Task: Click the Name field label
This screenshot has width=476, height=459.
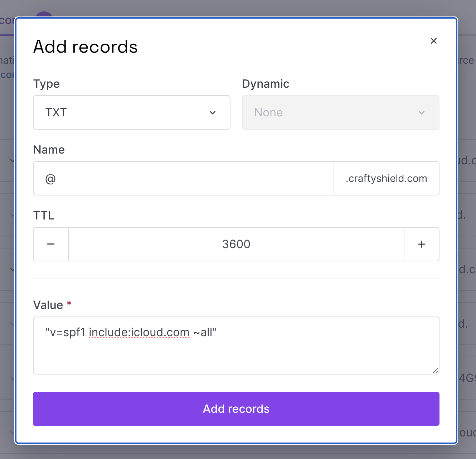Action: (x=49, y=150)
